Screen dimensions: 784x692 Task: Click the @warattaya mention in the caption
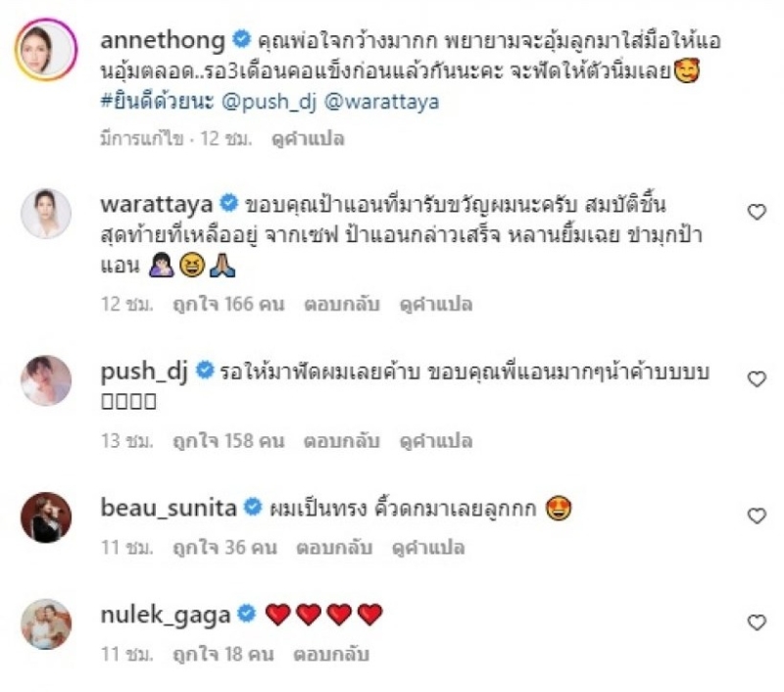tap(382, 102)
